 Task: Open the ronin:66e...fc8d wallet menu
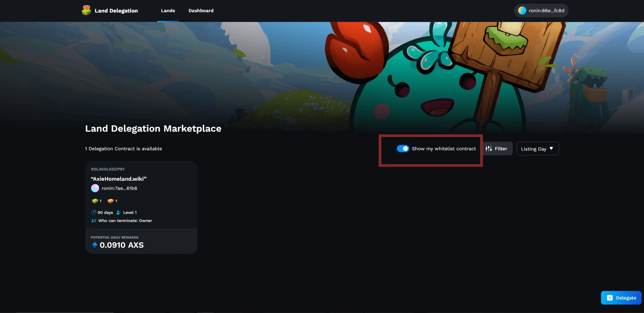coord(541,10)
